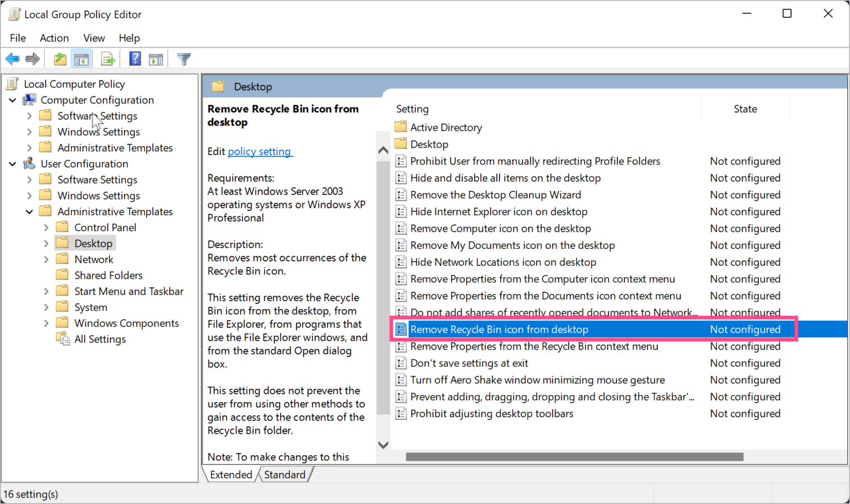Click the Export List toolbar icon
The width and height of the screenshot is (850, 504).
coord(108,59)
